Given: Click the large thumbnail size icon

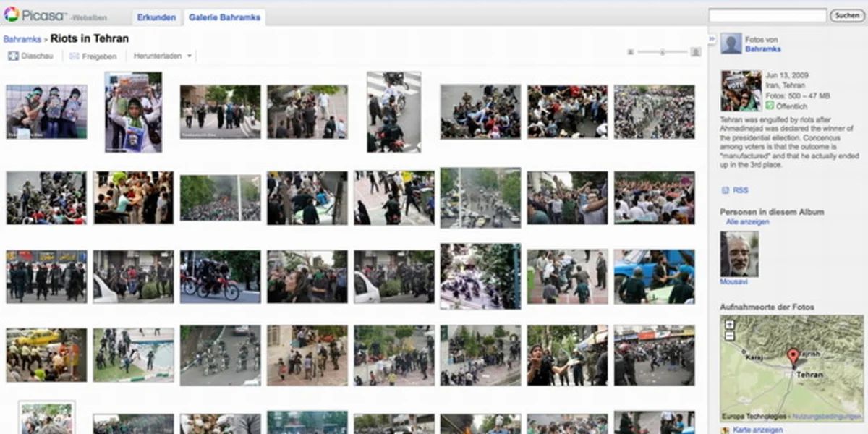Looking at the screenshot, I should coord(696,52).
